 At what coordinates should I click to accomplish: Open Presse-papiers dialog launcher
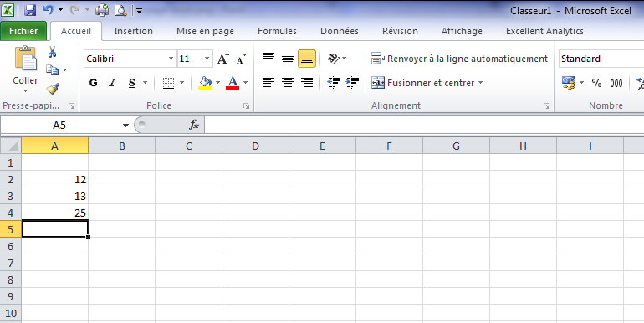click(x=72, y=106)
